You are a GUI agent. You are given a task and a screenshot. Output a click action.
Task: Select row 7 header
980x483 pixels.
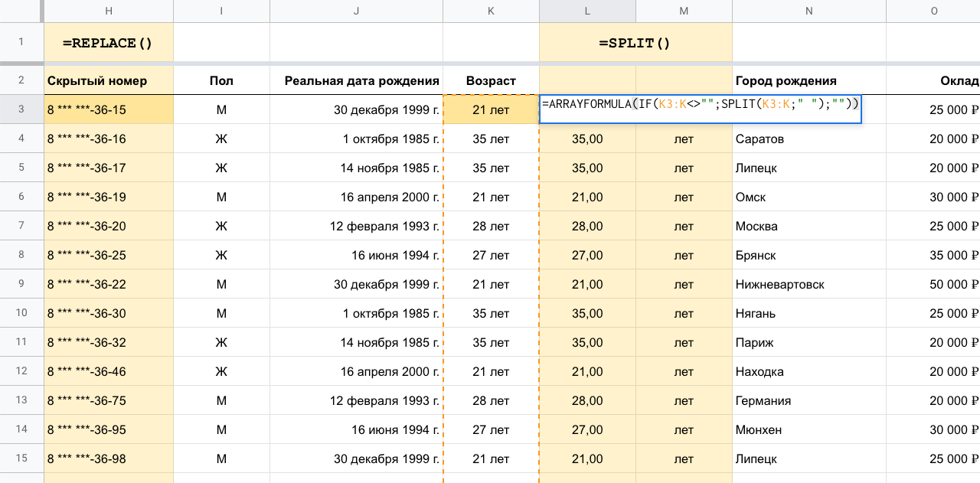(x=21, y=226)
